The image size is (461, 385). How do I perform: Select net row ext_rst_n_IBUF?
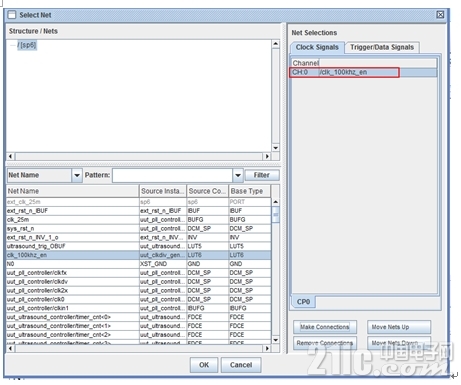click(x=138, y=211)
